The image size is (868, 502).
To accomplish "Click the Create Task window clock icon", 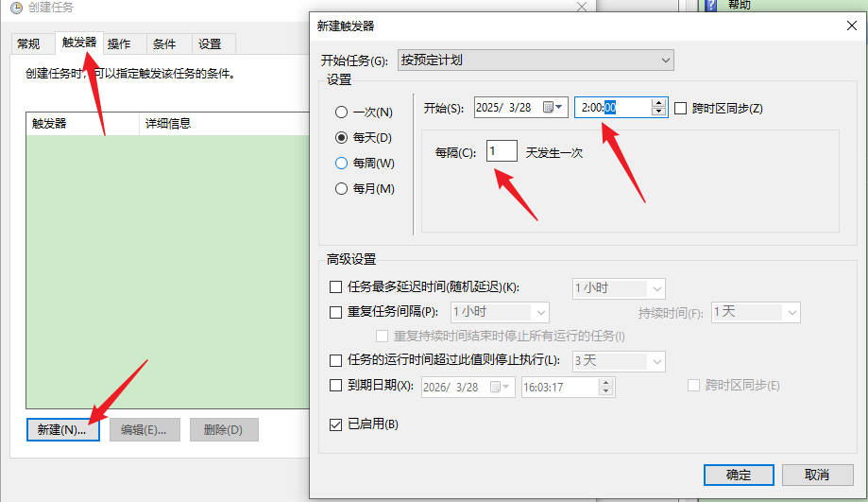I will [17, 8].
